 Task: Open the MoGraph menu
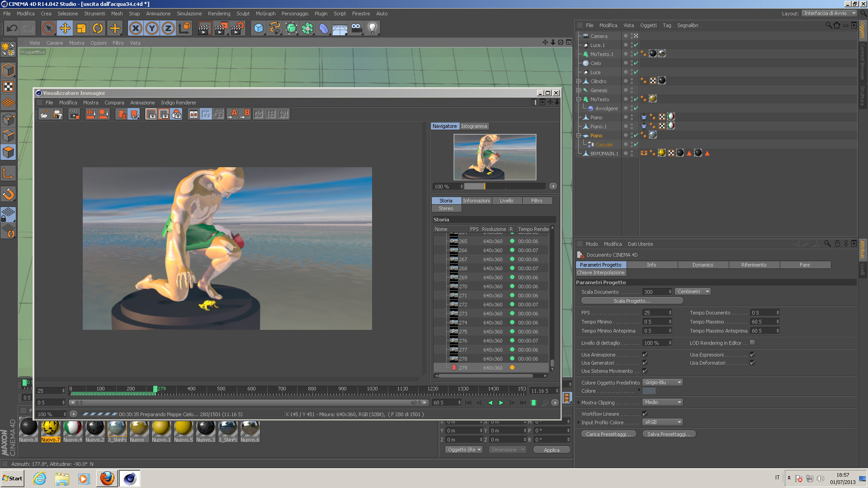tap(265, 14)
